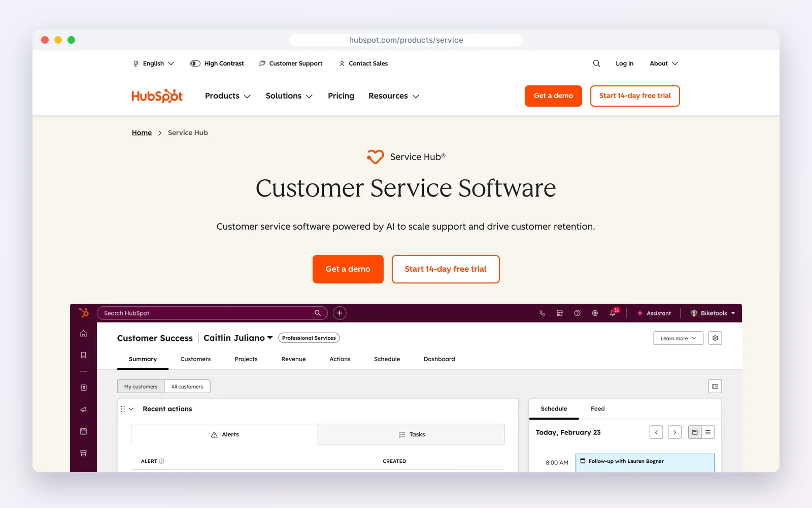Collapse the Recent actions section
The width and height of the screenshot is (812, 508).
131,409
